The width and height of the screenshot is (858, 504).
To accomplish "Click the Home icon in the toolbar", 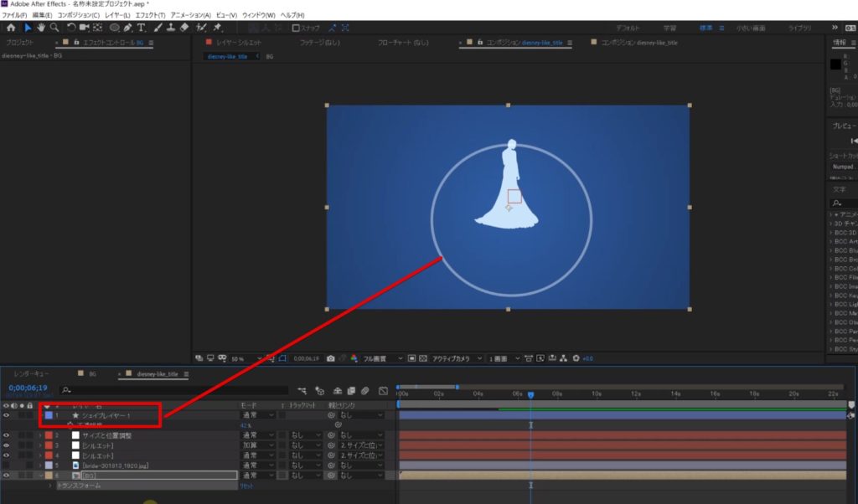I will (x=11, y=28).
